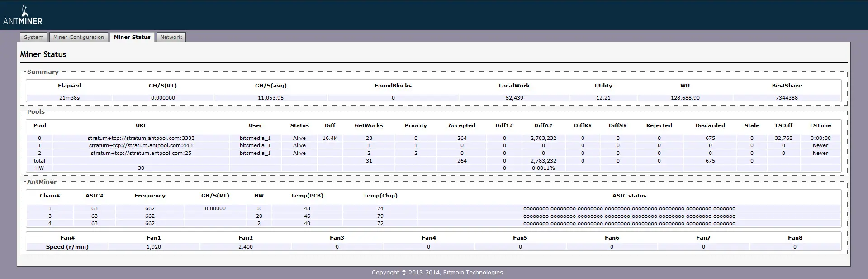868x279 pixels.
Task: Click GH/S(avg) value 11,053.95
Action: [x=270, y=98]
